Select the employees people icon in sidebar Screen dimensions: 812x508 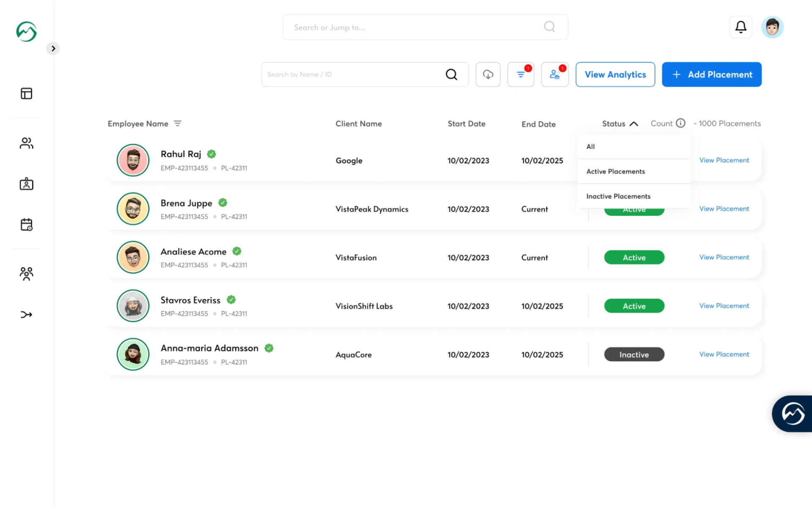(x=26, y=143)
